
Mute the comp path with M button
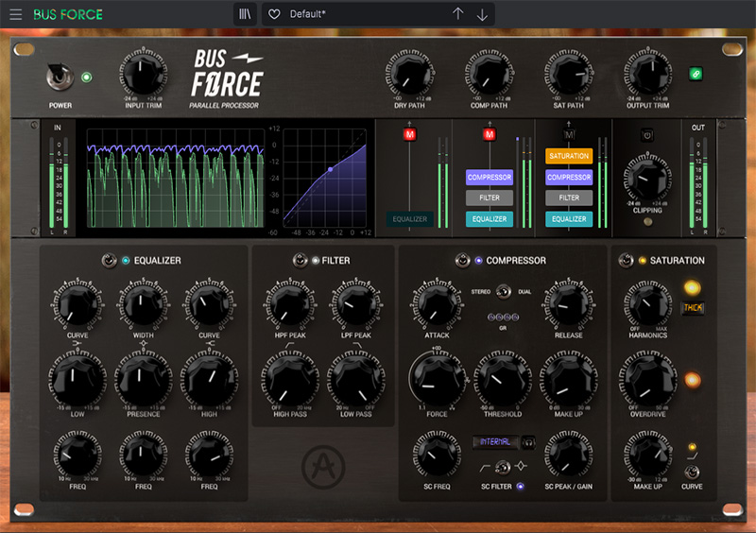(490, 134)
